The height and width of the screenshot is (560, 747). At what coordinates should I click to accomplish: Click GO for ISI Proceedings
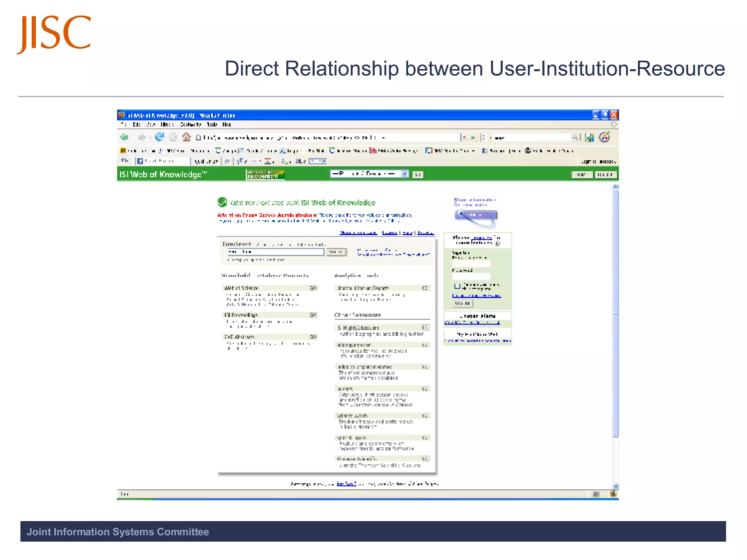313,315
